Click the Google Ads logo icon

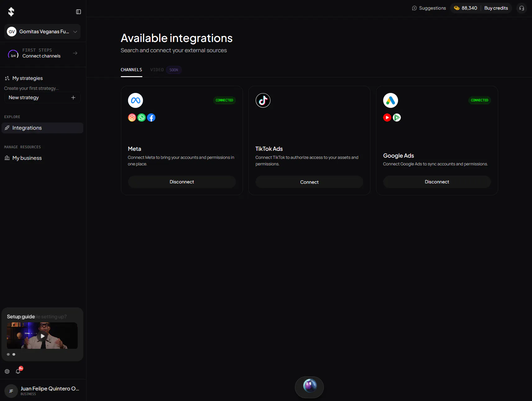point(391,100)
